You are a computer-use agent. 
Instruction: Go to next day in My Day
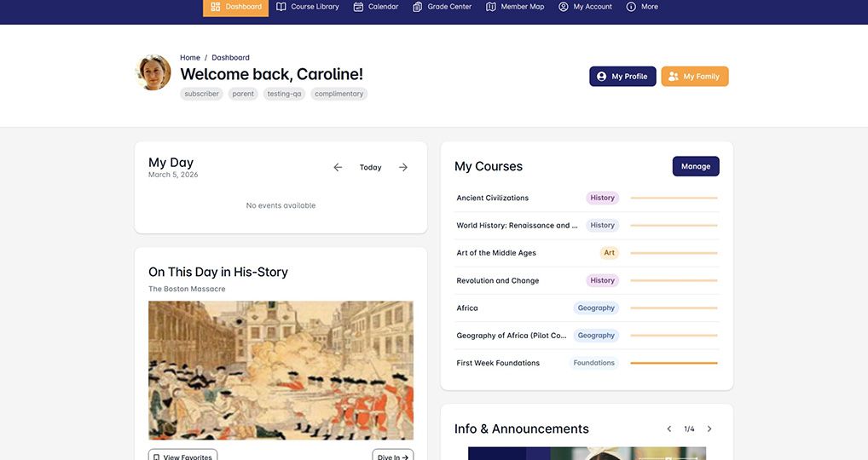pos(403,168)
